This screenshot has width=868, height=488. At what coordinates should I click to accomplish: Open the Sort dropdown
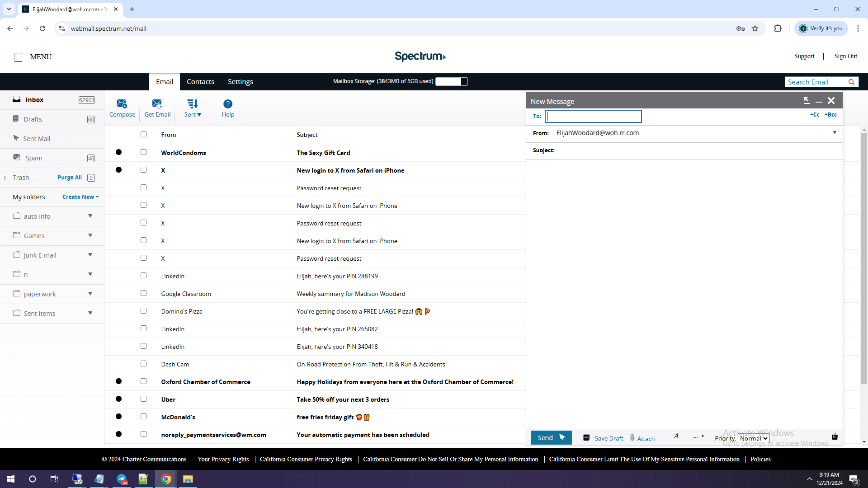pos(193,108)
